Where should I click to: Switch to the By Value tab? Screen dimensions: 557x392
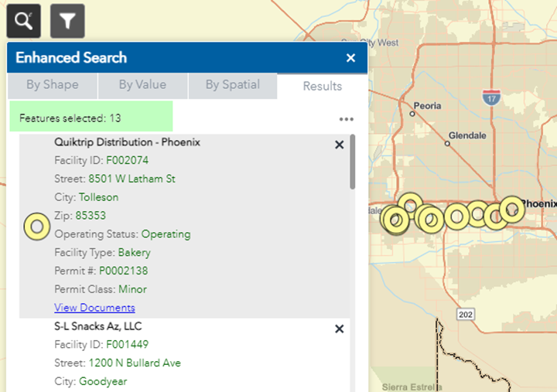click(142, 85)
